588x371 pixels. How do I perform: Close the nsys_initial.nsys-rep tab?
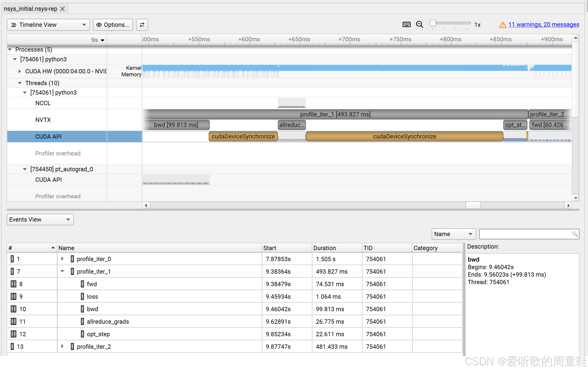click(63, 9)
